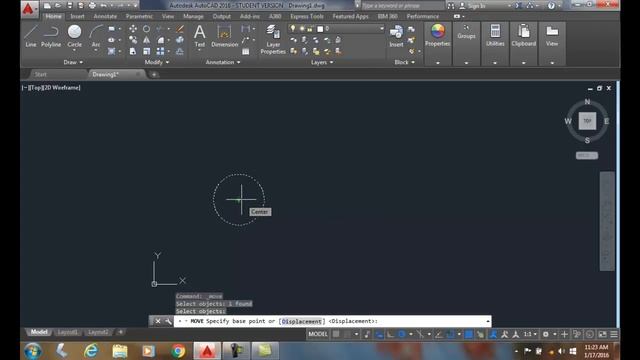Screen dimensions: 640x360
Task: Select the Arc tool
Action: 96,36
